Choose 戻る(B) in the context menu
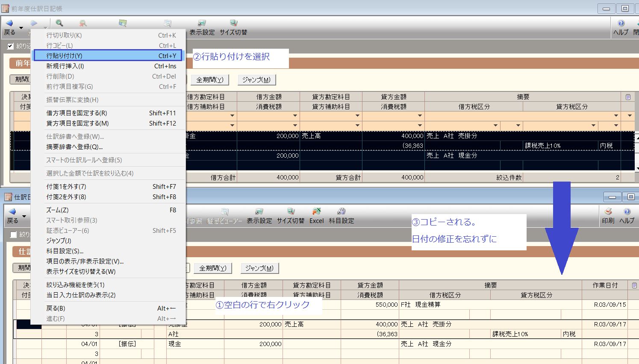The image size is (639, 364). point(108,308)
